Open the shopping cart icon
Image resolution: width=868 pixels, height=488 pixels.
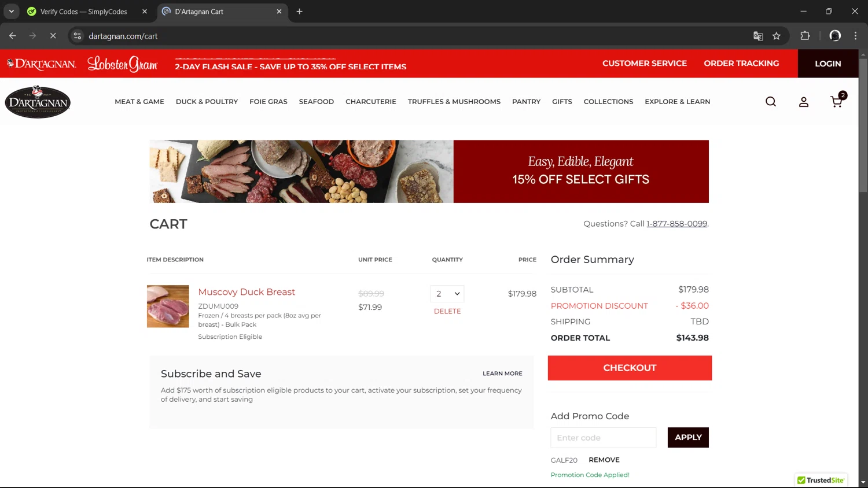(837, 101)
